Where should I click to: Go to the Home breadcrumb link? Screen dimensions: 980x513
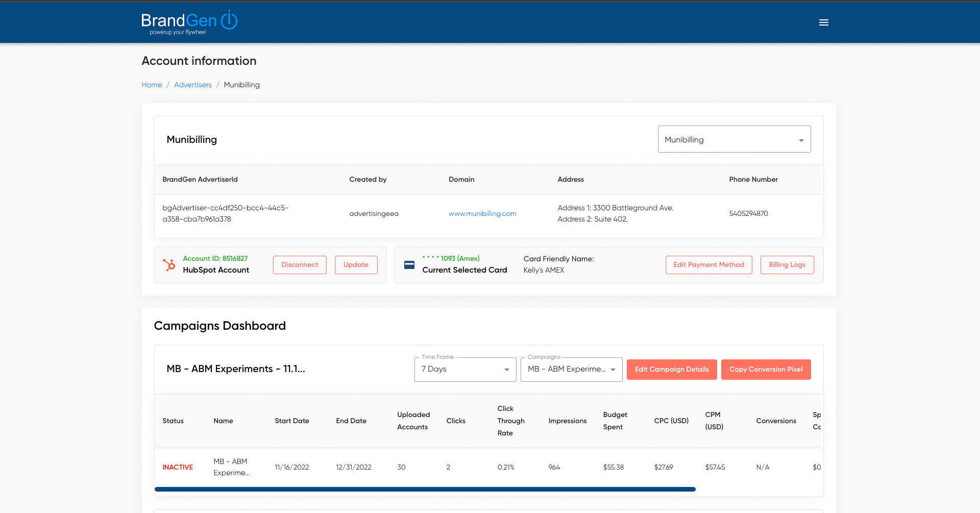tap(152, 85)
